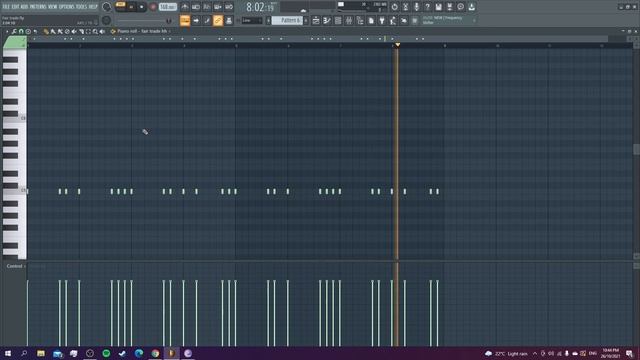Click the 8:02:19 song time display
This screenshot has width=640, height=360.
[x=260, y=7]
